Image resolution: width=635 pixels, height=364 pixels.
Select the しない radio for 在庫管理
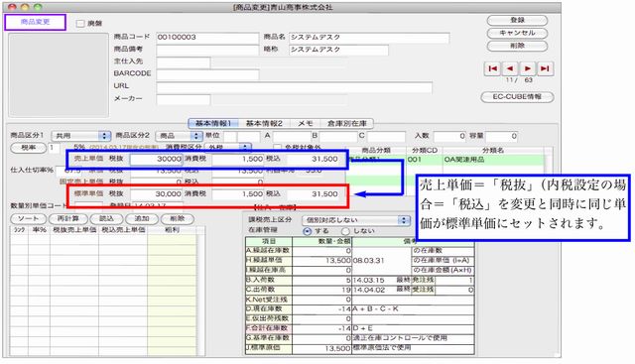click(x=345, y=231)
